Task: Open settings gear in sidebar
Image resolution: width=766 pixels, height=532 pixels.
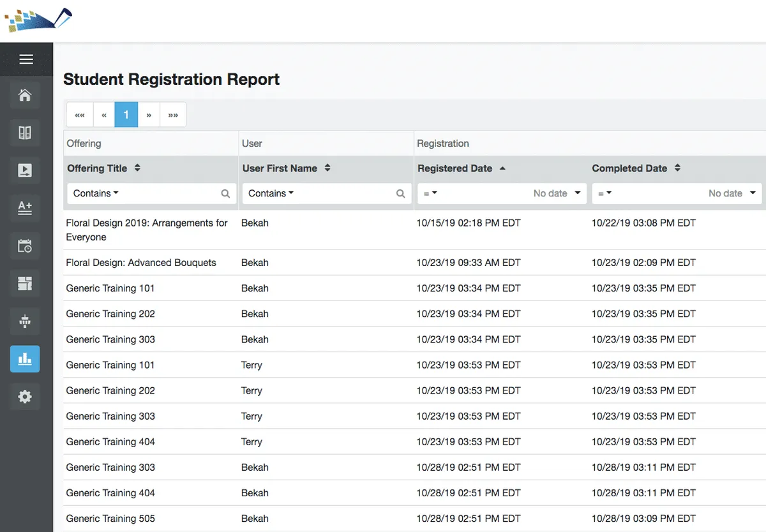Action: pos(25,397)
